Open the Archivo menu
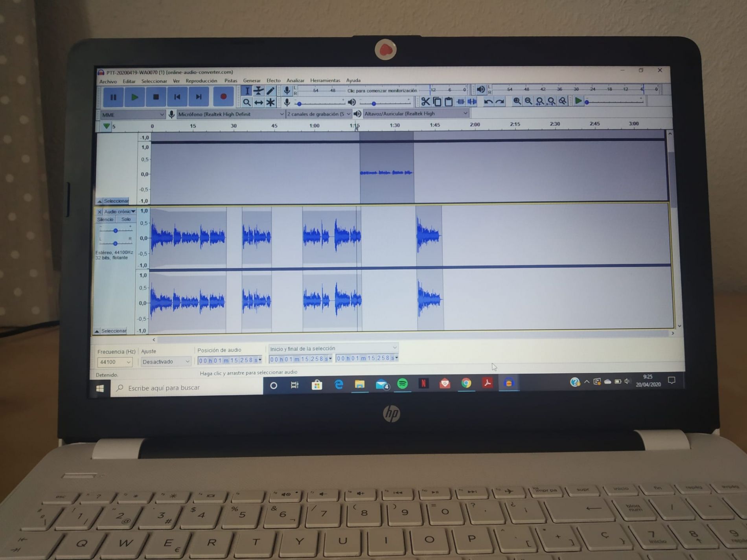This screenshot has height=560, width=747. 108,82
